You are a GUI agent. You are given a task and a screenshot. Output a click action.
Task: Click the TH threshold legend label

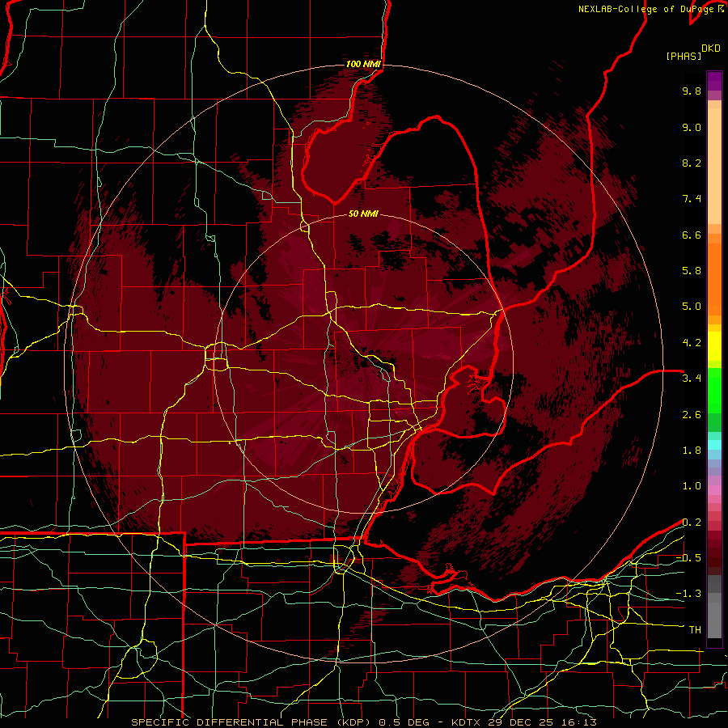coord(695,630)
